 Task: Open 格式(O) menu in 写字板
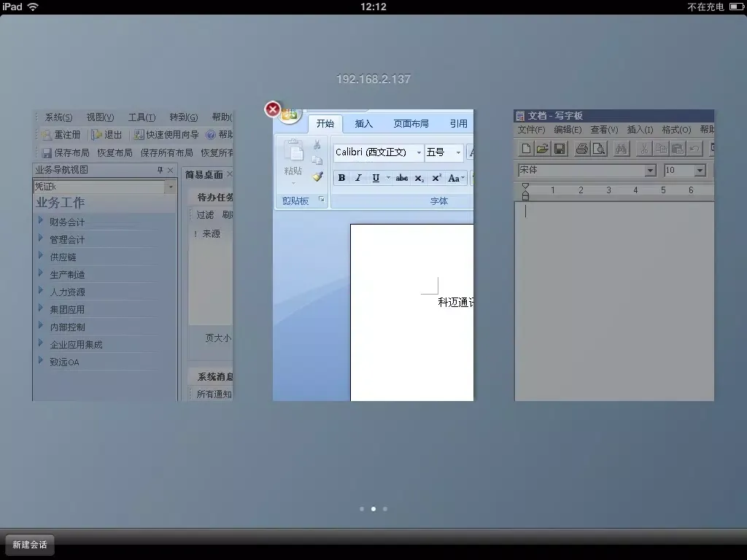pos(676,130)
